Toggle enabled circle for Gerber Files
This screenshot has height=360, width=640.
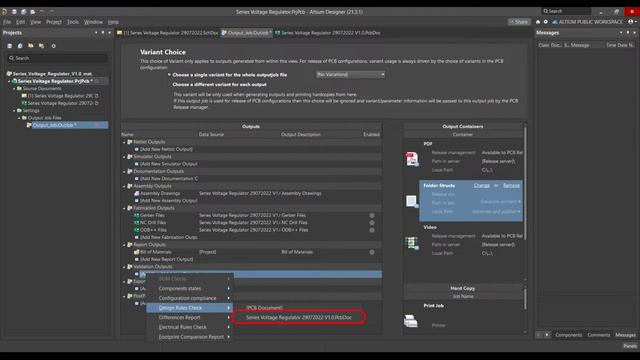(372, 215)
